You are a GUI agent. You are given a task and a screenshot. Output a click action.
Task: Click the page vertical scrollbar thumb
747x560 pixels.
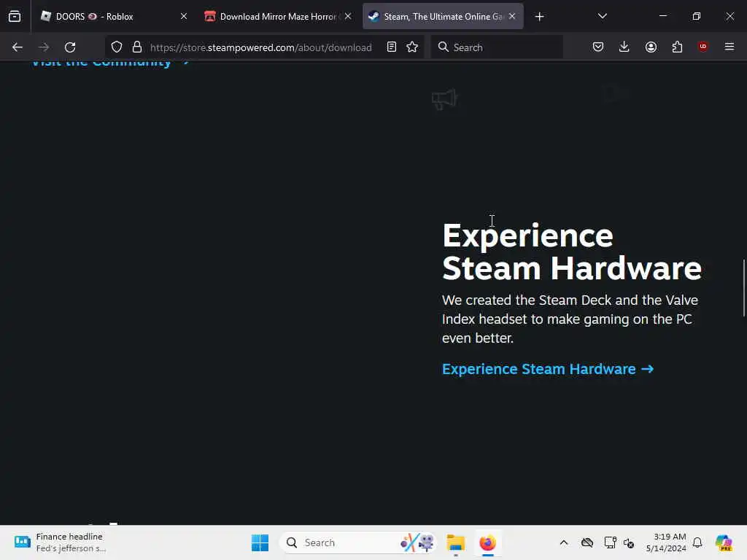[743, 287]
